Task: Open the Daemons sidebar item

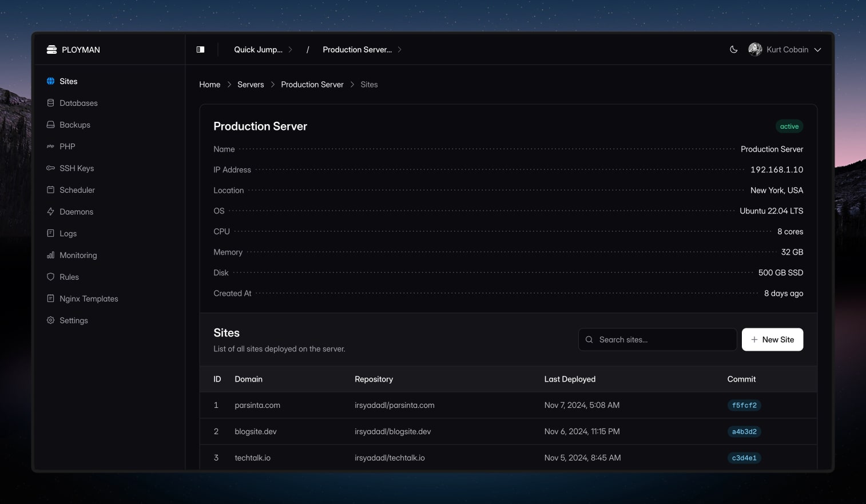Action: coord(109,212)
